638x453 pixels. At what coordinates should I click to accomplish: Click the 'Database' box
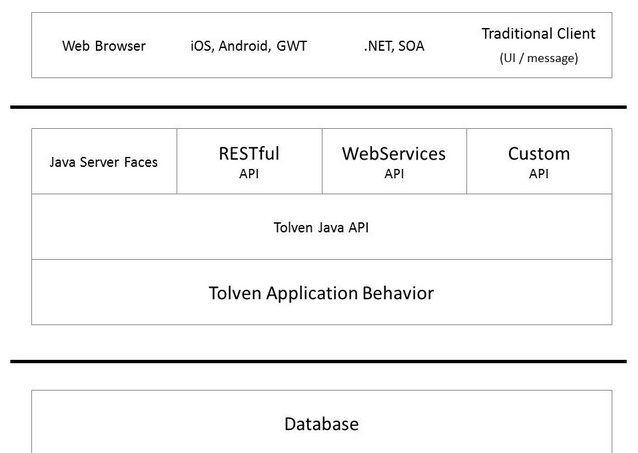322,422
